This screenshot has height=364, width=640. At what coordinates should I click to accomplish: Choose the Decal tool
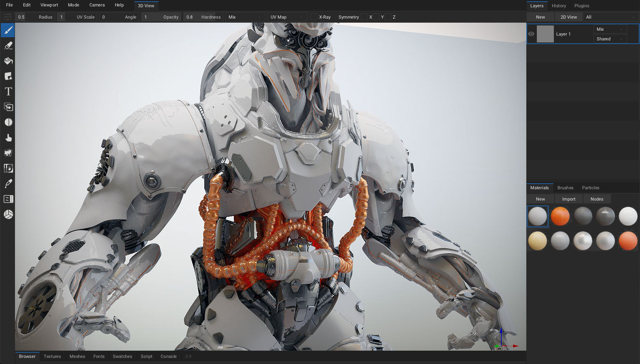[x=8, y=76]
